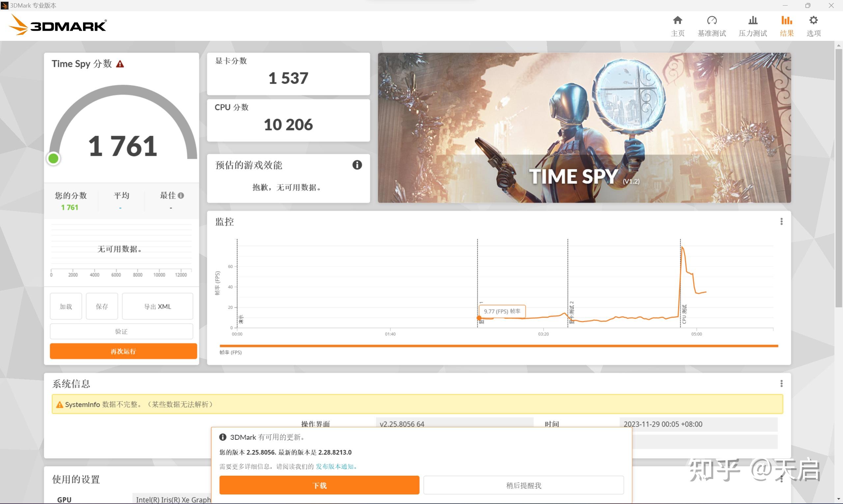The width and height of the screenshot is (843, 504).
Task: Click the 加载 load button
Action: point(66,306)
